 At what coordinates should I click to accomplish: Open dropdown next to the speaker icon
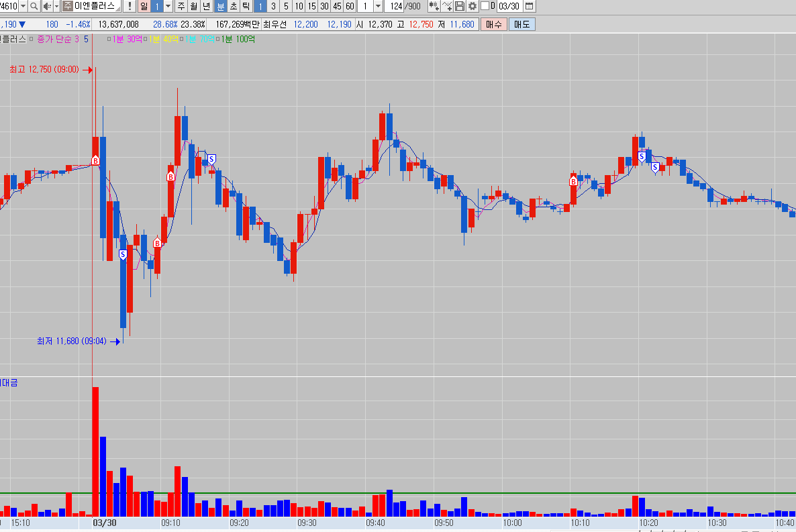point(56,6)
